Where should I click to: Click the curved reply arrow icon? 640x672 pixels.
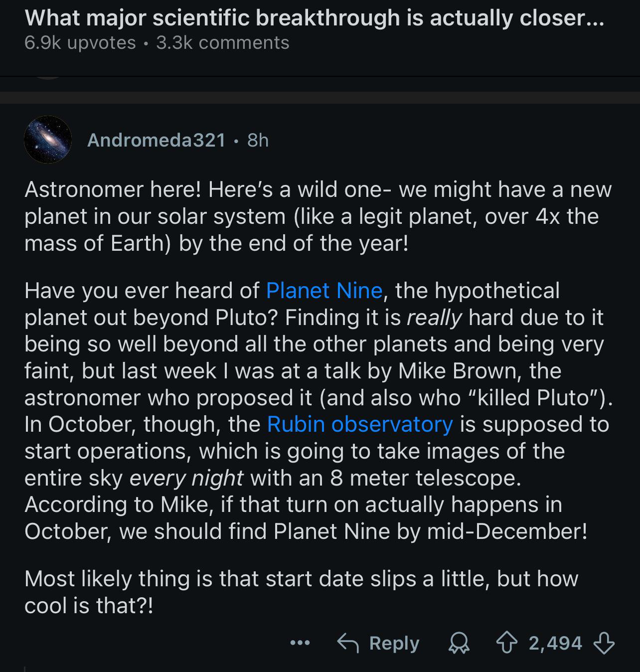[348, 644]
